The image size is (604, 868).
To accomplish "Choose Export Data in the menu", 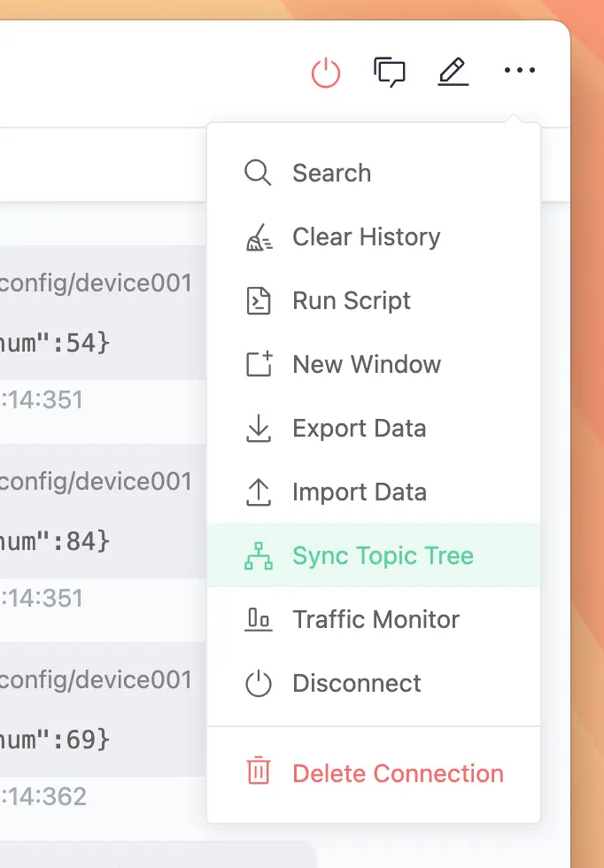I will [x=359, y=428].
